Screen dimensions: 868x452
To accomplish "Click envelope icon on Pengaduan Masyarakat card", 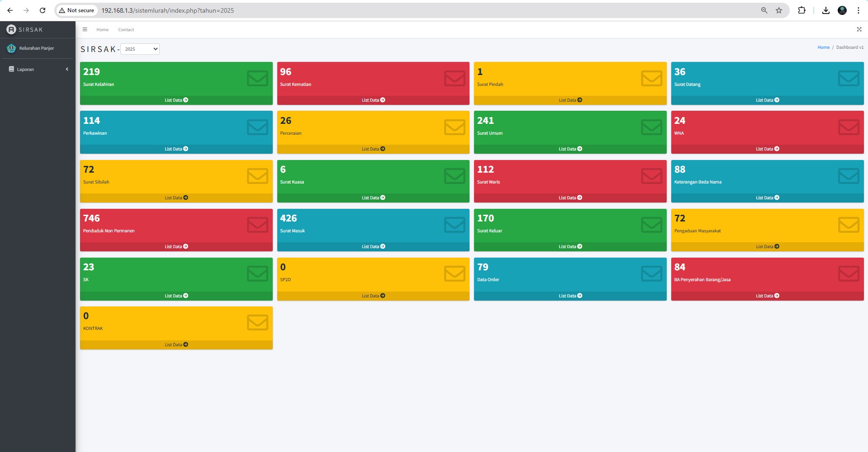I will 848,225.
